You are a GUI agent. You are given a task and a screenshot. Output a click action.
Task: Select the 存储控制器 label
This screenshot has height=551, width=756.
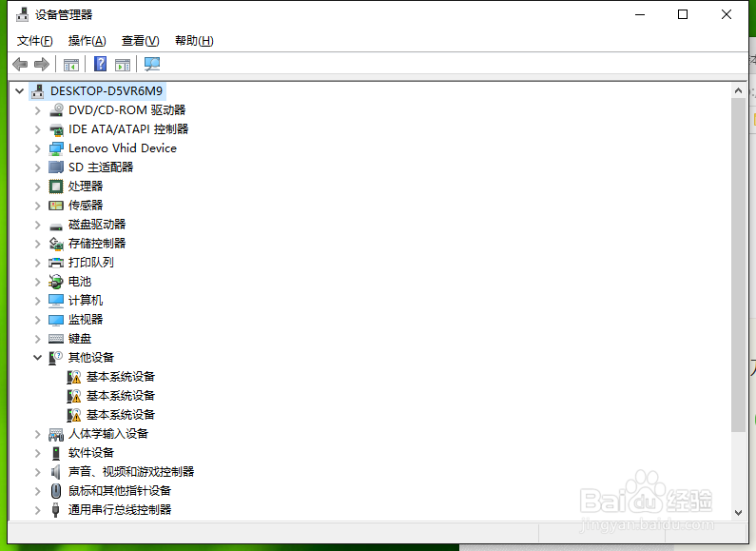[97, 244]
